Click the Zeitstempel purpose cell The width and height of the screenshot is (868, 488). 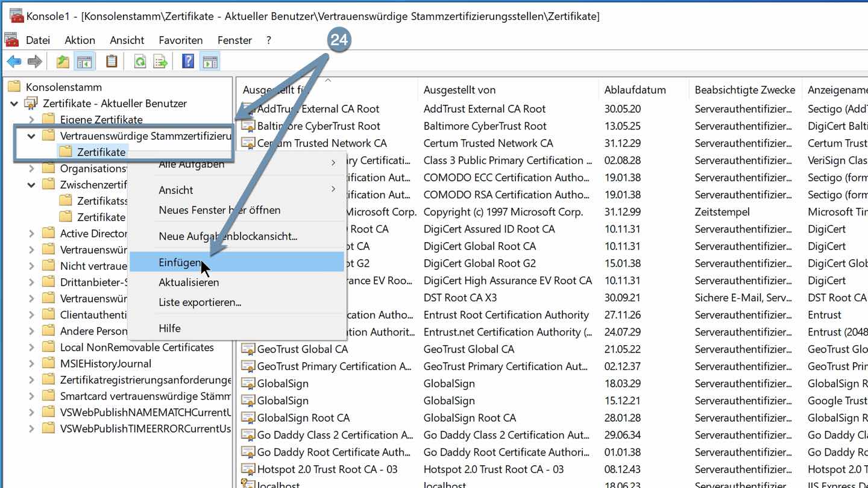[x=722, y=211]
